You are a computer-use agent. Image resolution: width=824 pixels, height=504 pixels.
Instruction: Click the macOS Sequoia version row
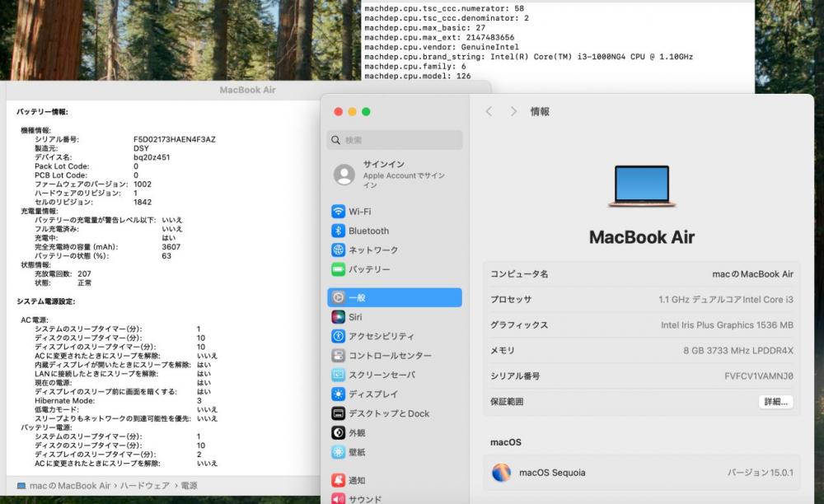click(x=642, y=473)
